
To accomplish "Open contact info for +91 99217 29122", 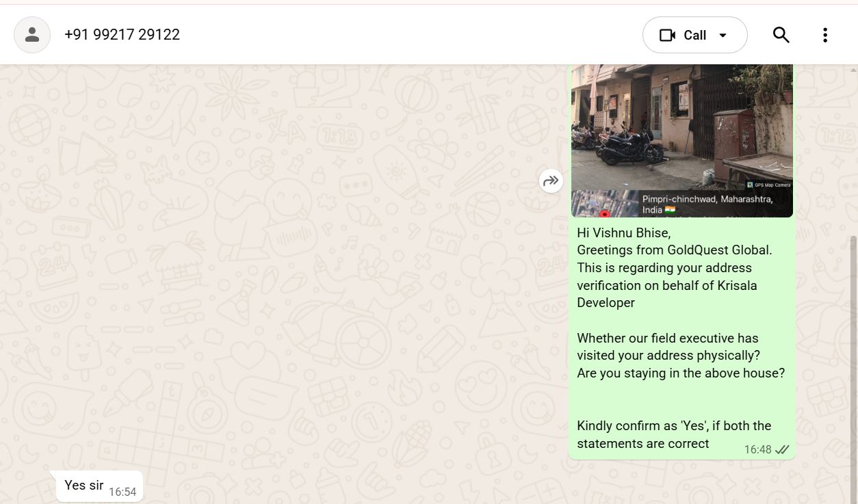I will point(122,35).
